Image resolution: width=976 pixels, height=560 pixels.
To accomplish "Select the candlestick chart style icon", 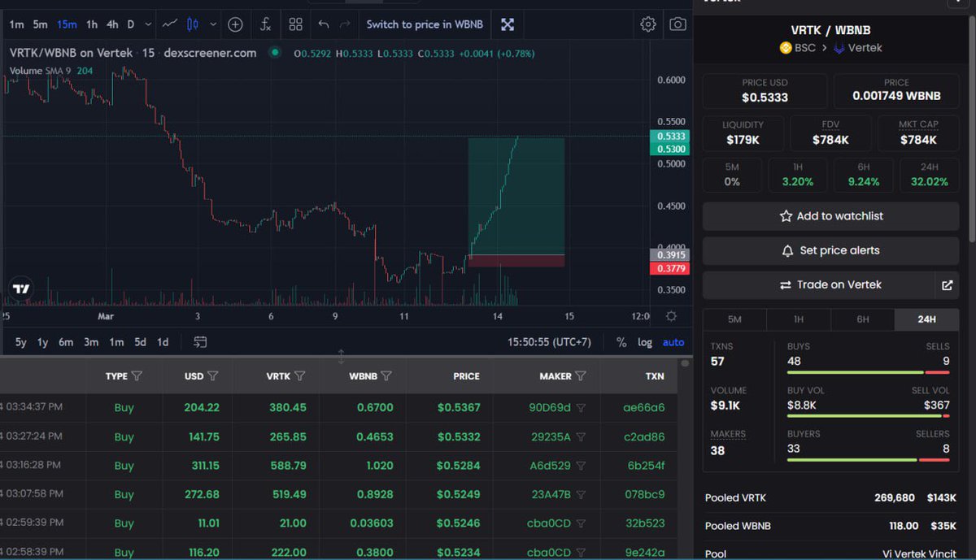I will pos(193,24).
